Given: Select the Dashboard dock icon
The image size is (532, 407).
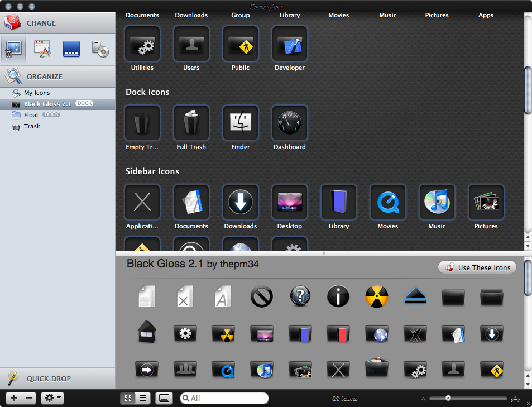Looking at the screenshot, I should point(289,123).
